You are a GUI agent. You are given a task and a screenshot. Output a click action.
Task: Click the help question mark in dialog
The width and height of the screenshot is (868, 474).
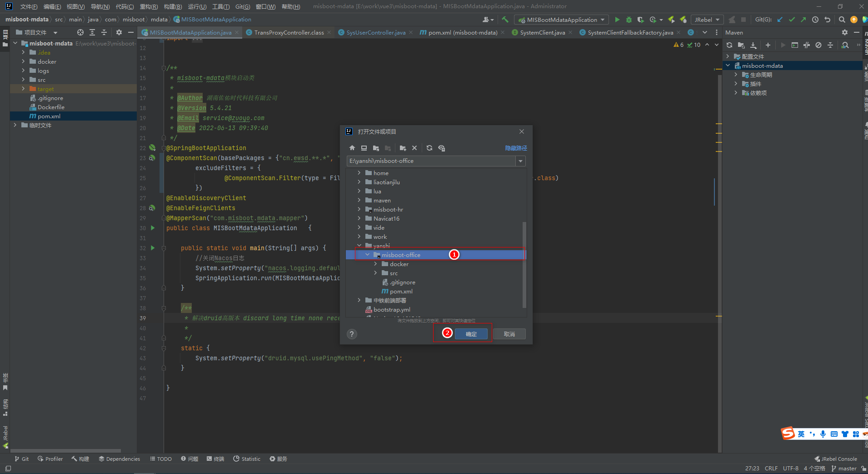click(352, 334)
